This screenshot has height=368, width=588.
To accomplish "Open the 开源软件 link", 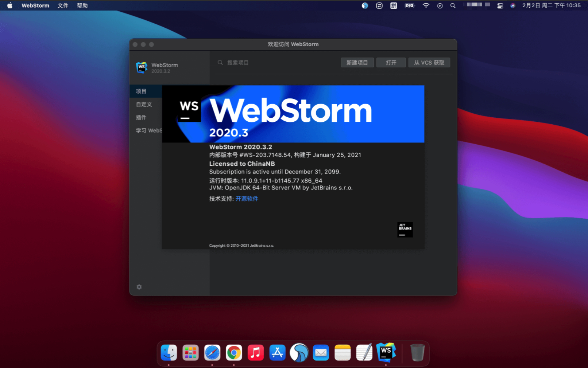I will (x=247, y=199).
